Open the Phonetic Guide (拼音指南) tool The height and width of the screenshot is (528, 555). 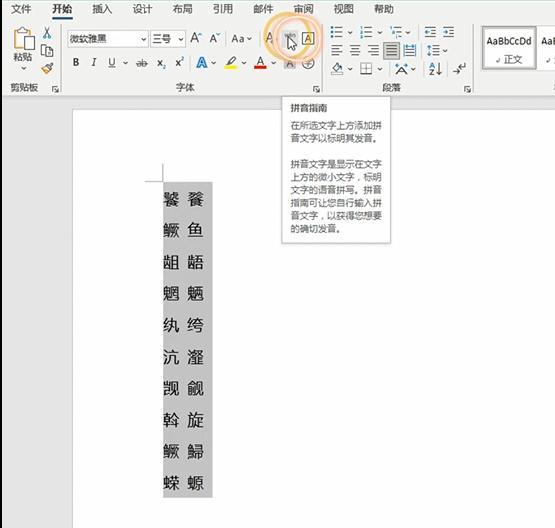[x=290, y=38]
